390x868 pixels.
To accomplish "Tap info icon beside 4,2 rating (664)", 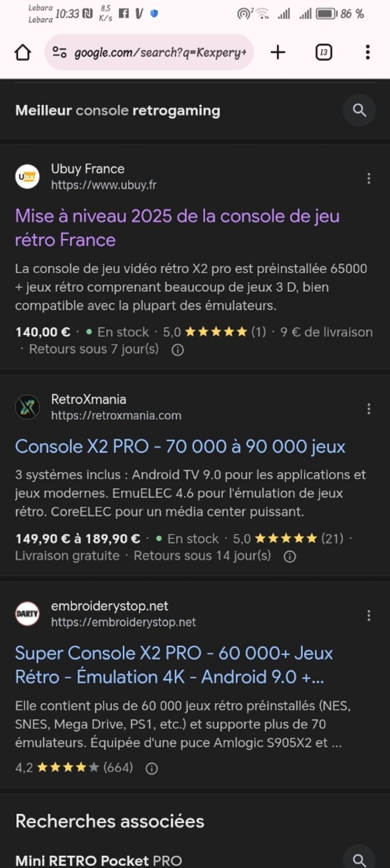I will pos(152,768).
